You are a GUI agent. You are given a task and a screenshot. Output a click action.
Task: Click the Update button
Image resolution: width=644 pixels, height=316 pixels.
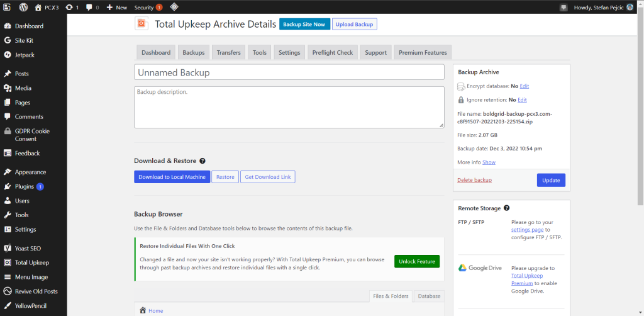(551, 180)
